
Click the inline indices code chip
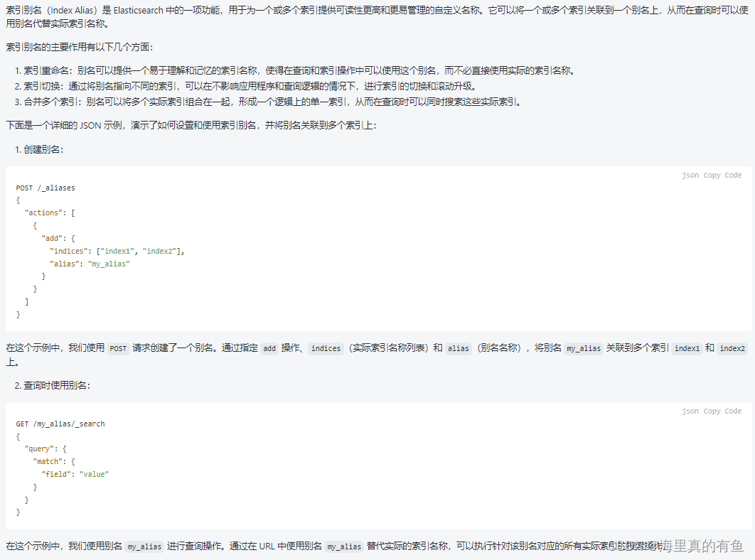[326, 349]
